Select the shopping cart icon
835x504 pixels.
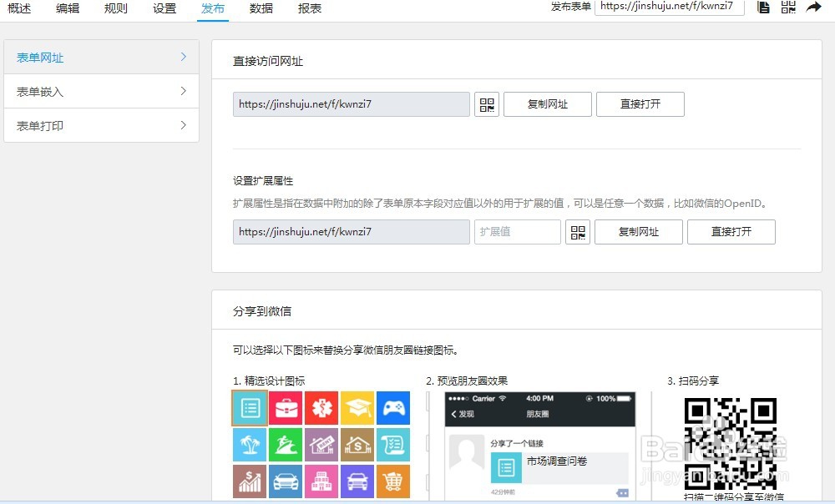tap(393, 481)
